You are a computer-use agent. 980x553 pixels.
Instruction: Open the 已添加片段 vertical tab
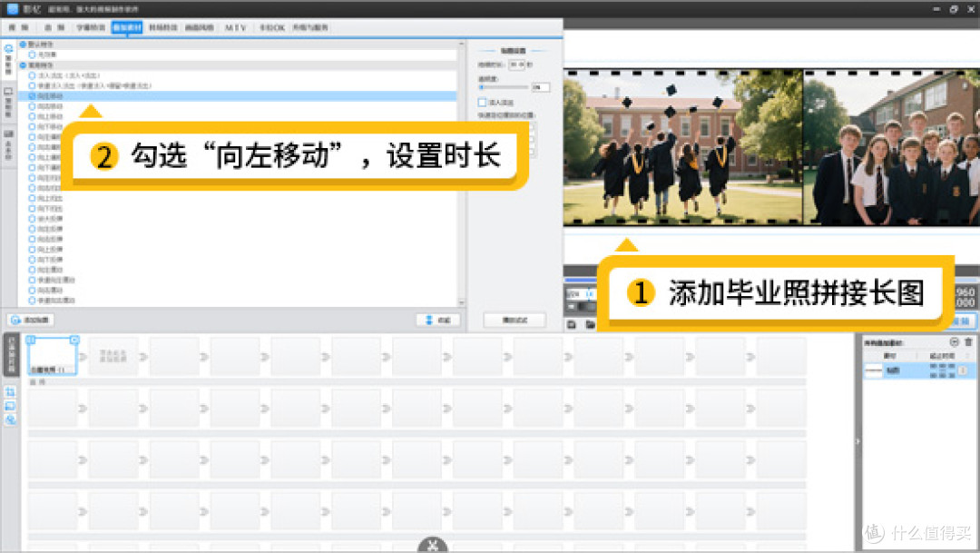pos(11,355)
